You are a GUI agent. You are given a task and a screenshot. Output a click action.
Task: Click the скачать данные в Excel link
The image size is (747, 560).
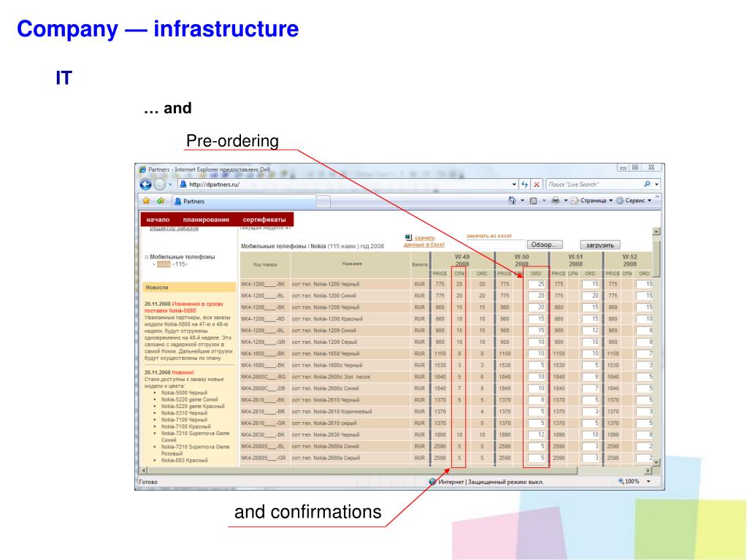point(424,241)
